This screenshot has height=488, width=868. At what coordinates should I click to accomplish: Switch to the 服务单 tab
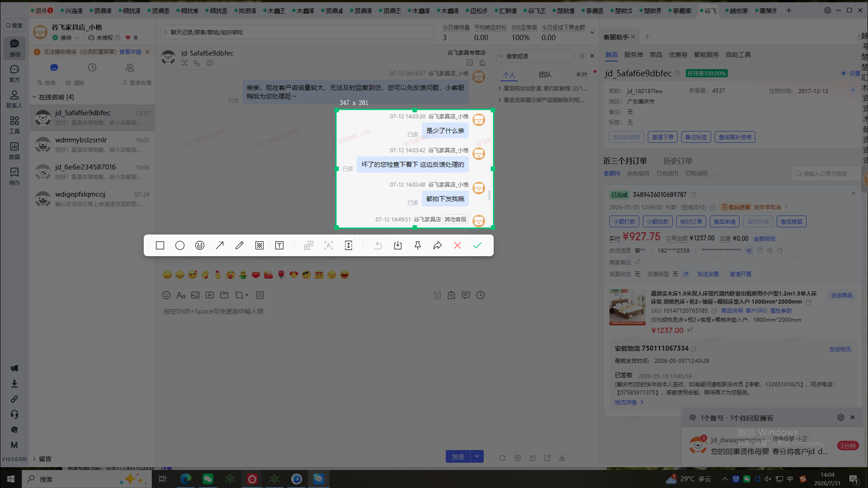[x=633, y=55]
